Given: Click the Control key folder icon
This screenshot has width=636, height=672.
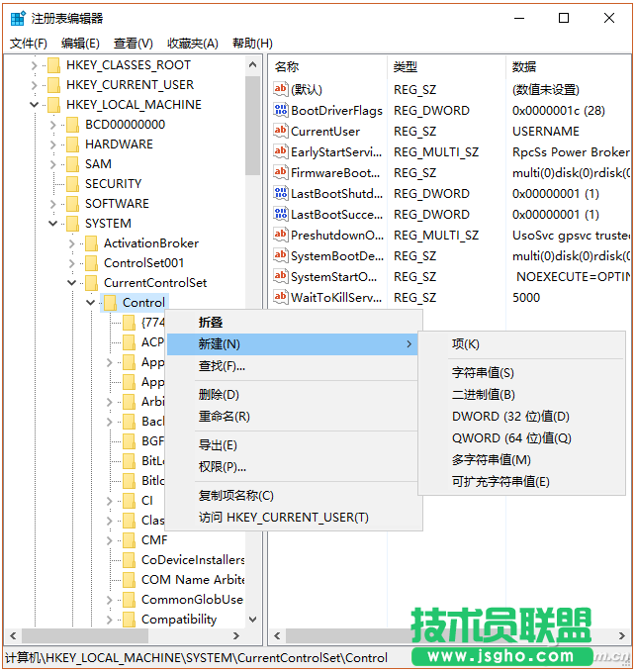Looking at the screenshot, I should tap(111, 303).
